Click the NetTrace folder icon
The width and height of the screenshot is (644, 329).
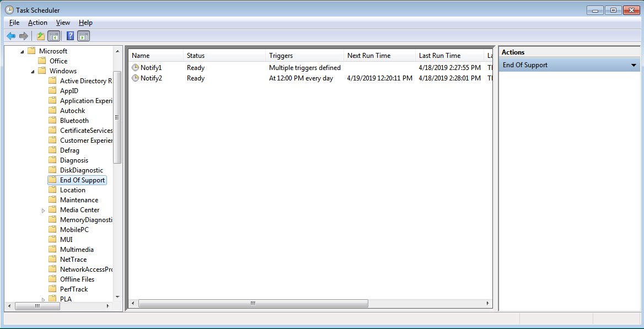point(52,259)
